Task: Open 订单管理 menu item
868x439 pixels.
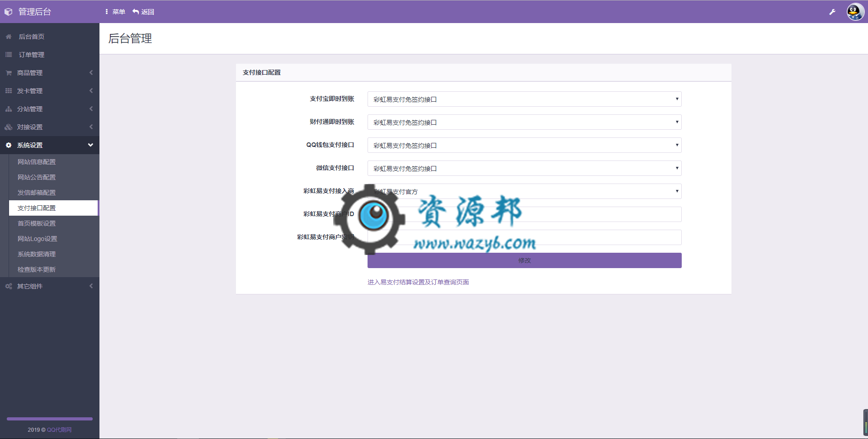Action: (50, 55)
